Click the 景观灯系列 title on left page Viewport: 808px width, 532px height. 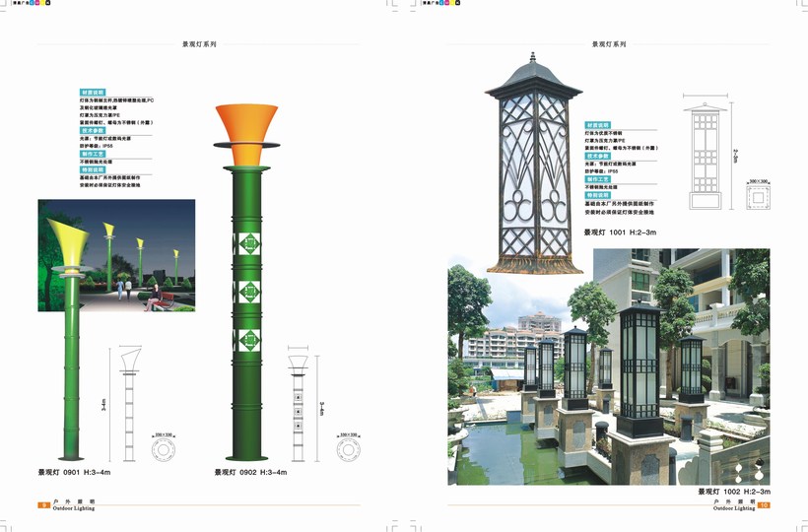click(x=199, y=44)
